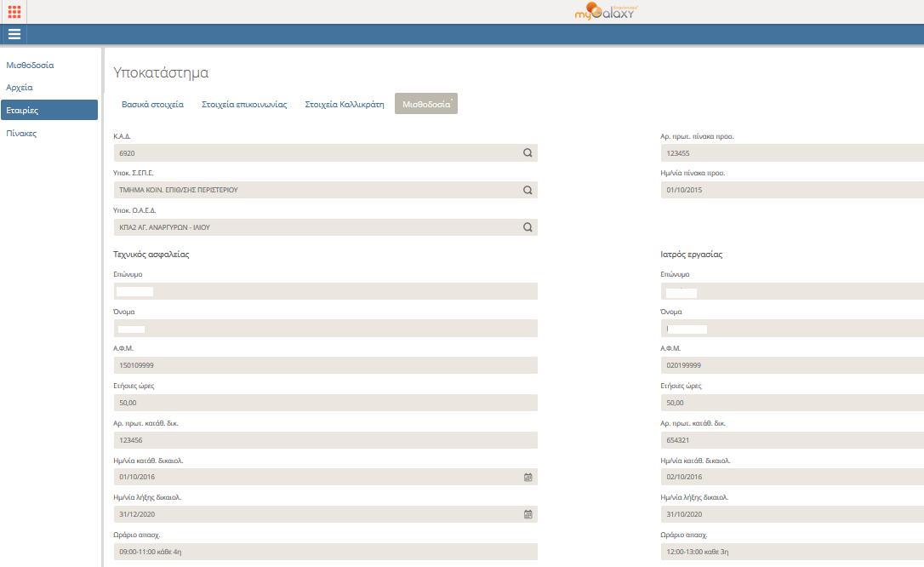Select Εταιρίες in the sidebar
Screen dimensions: 924x567
49,110
